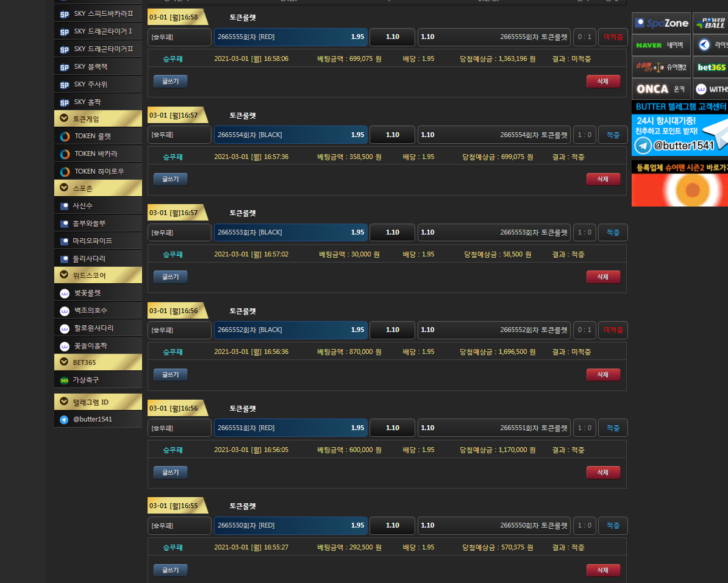
Task: Open the SpoZone logo tile
Action: pos(661,23)
